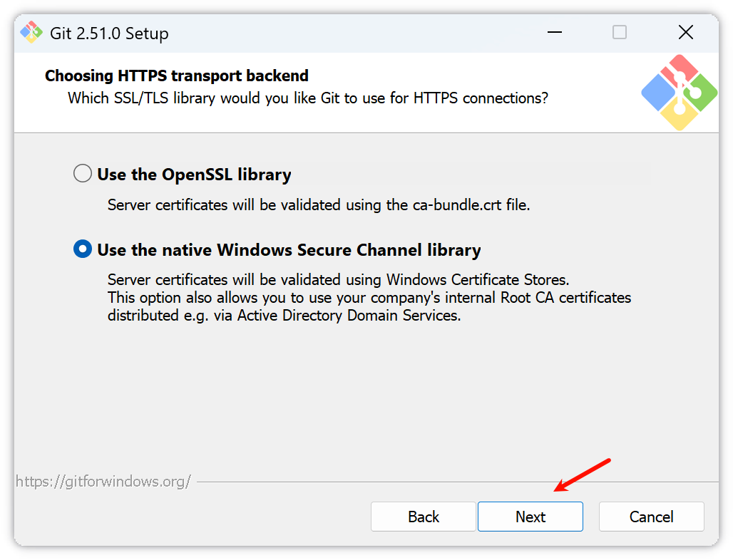The height and width of the screenshot is (560, 733).
Task: Click the "Use the OpenSSL library" label
Action: click(x=194, y=175)
